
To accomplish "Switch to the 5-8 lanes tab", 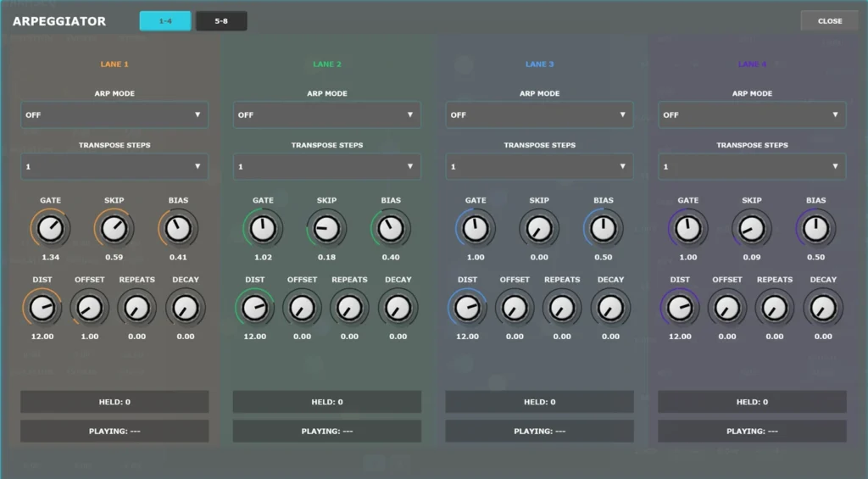I will click(x=221, y=21).
